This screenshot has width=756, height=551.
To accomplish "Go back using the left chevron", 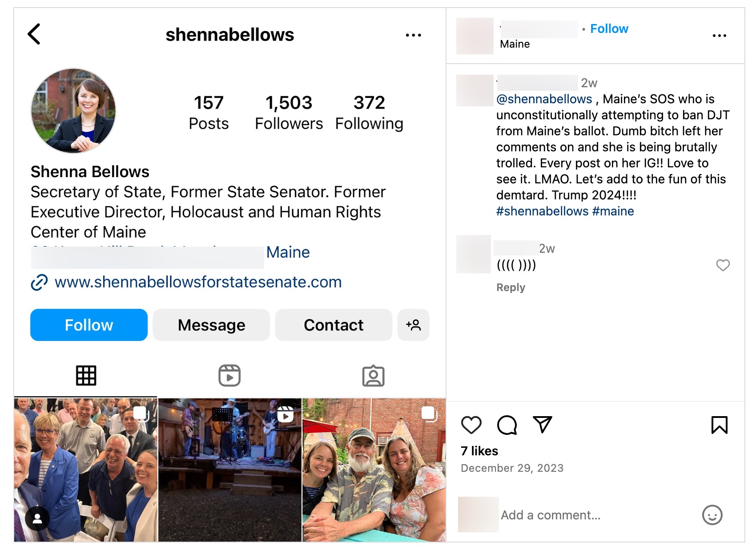I will pos(34,34).
